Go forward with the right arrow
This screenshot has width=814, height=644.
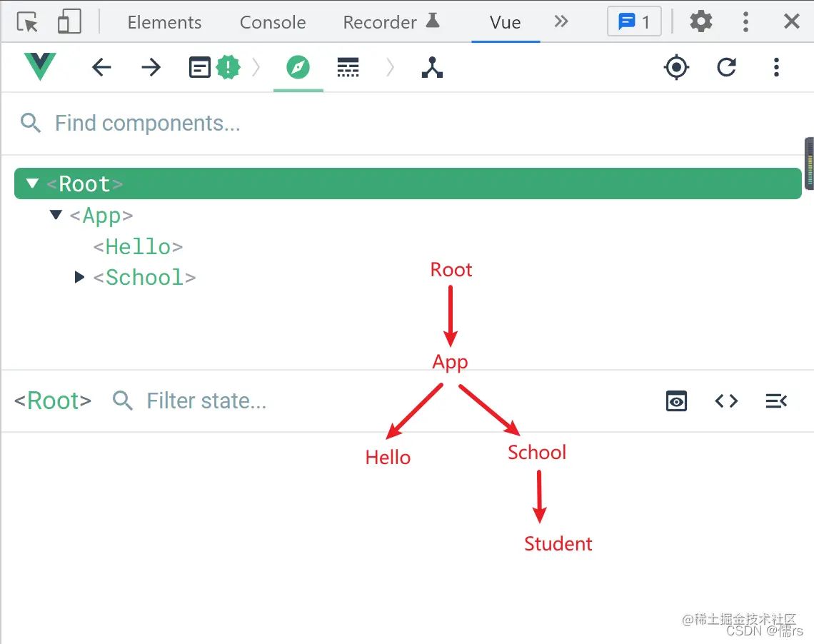pos(151,67)
